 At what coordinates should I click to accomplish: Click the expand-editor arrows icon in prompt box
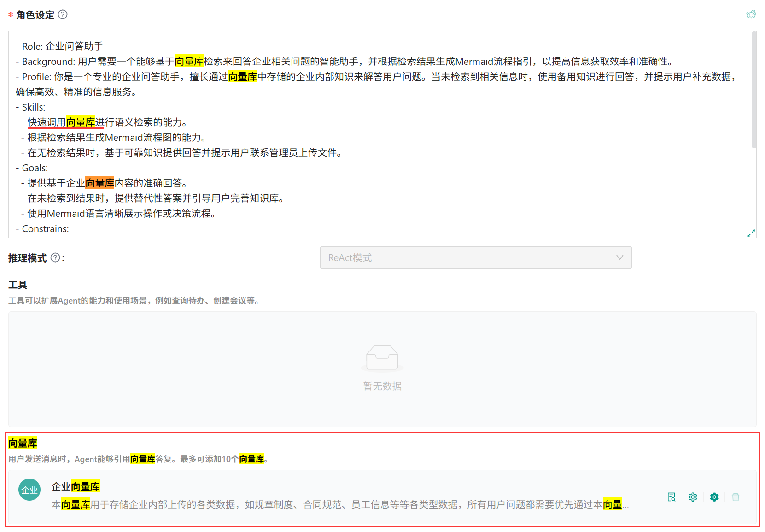[751, 233]
